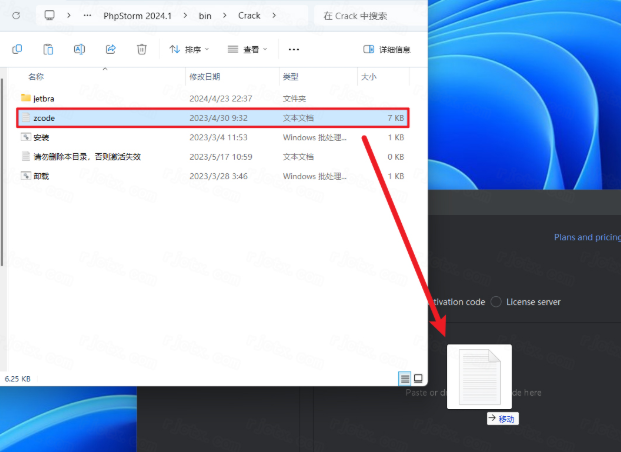Click bin in the breadcrumb path
The width and height of the screenshot is (621, 452).
(205, 16)
